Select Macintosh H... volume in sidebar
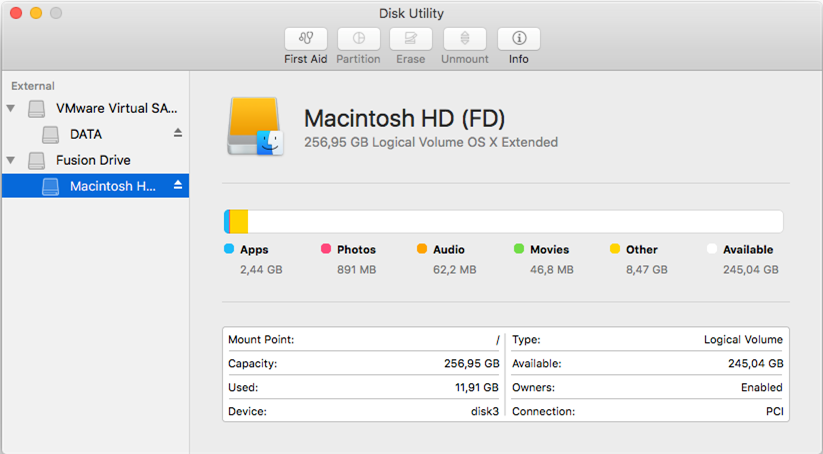The width and height of the screenshot is (823, 454). pos(95,186)
